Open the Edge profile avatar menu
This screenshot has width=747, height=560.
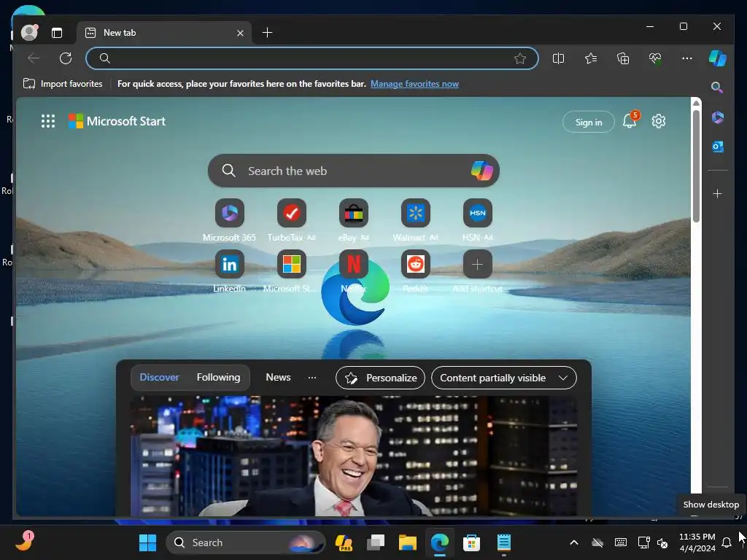point(29,32)
